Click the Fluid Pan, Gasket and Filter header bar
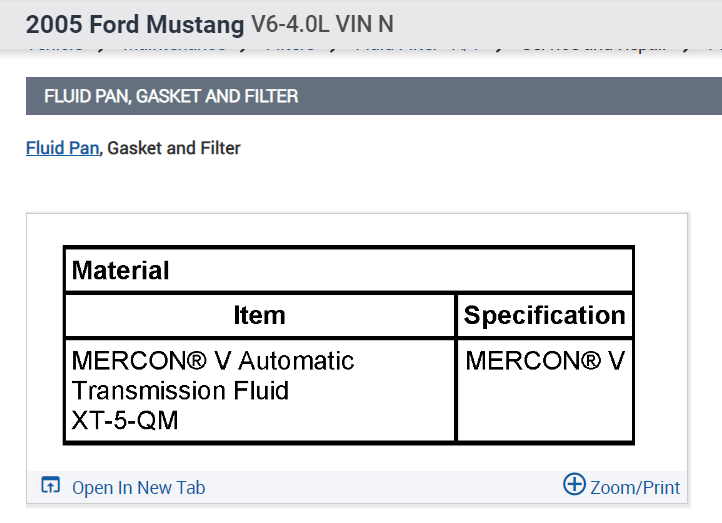The width and height of the screenshot is (722, 523). pyautogui.click(x=360, y=96)
